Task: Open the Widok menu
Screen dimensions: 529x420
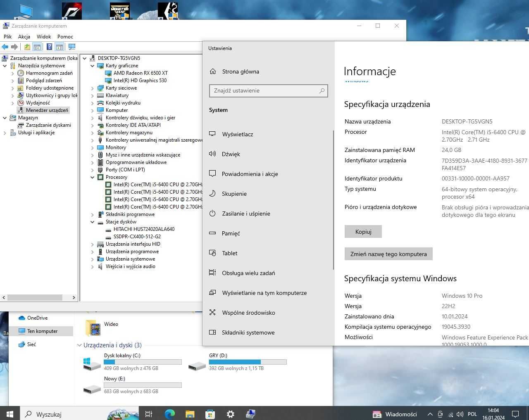Action: click(44, 36)
